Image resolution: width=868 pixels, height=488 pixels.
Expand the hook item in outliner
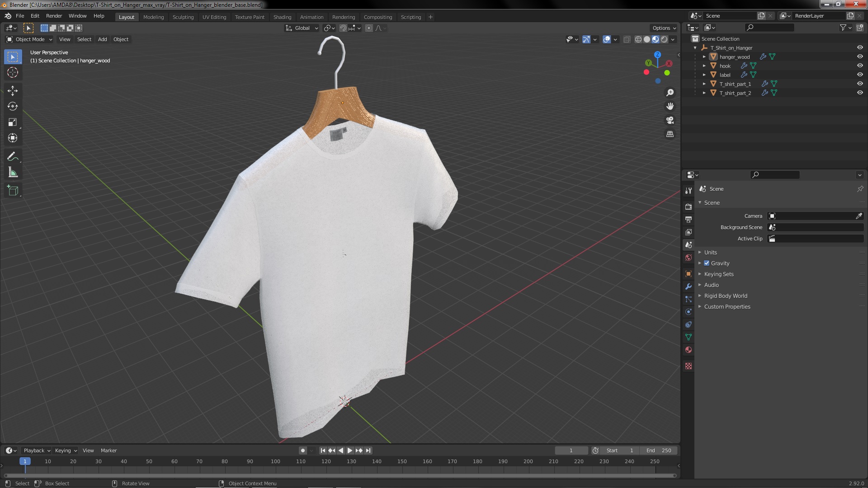coord(704,66)
